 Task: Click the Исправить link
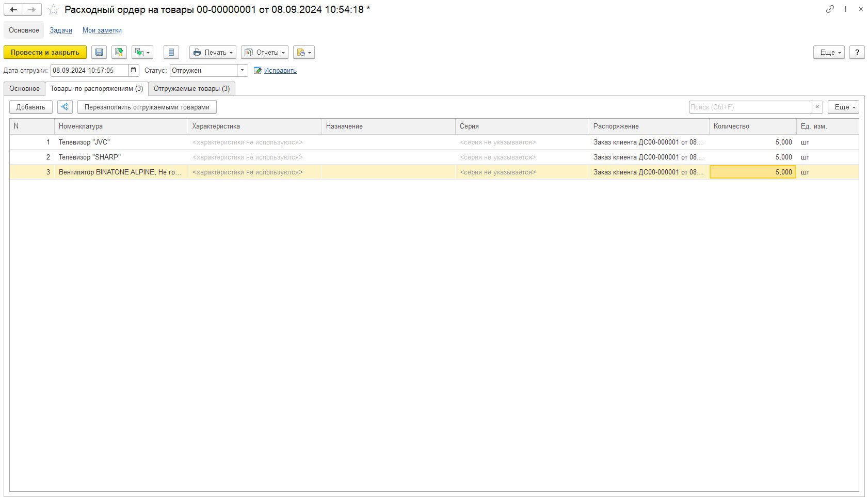(280, 70)
